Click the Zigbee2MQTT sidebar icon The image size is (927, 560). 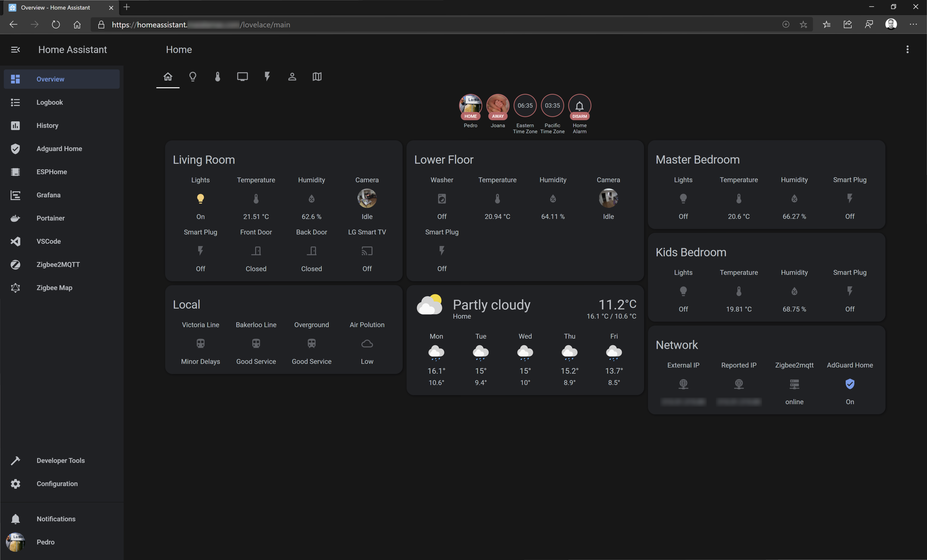pos(15,264)
